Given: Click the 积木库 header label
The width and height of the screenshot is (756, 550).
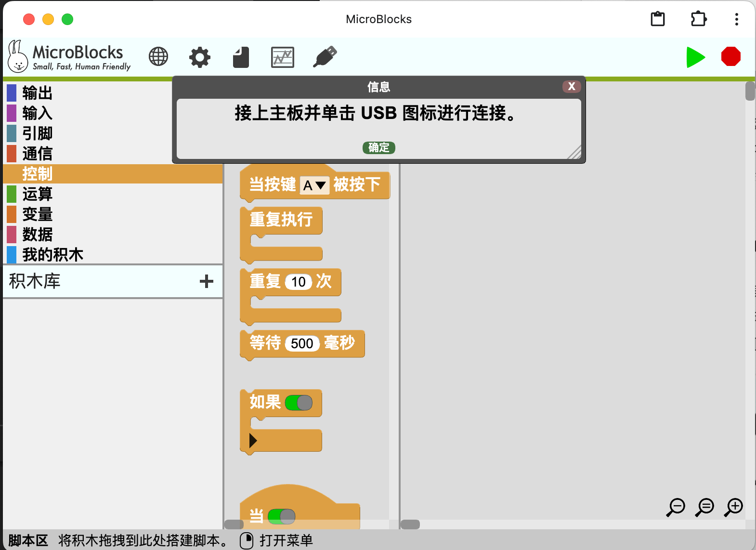Looking at the screenshot, I should (x=35, y=281).
